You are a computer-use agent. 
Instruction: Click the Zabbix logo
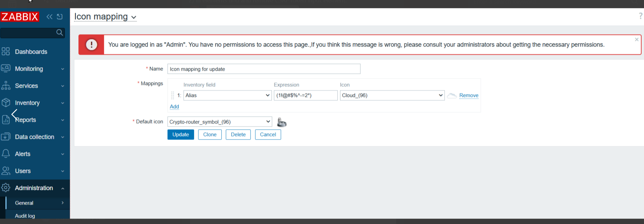pos(20,17)
